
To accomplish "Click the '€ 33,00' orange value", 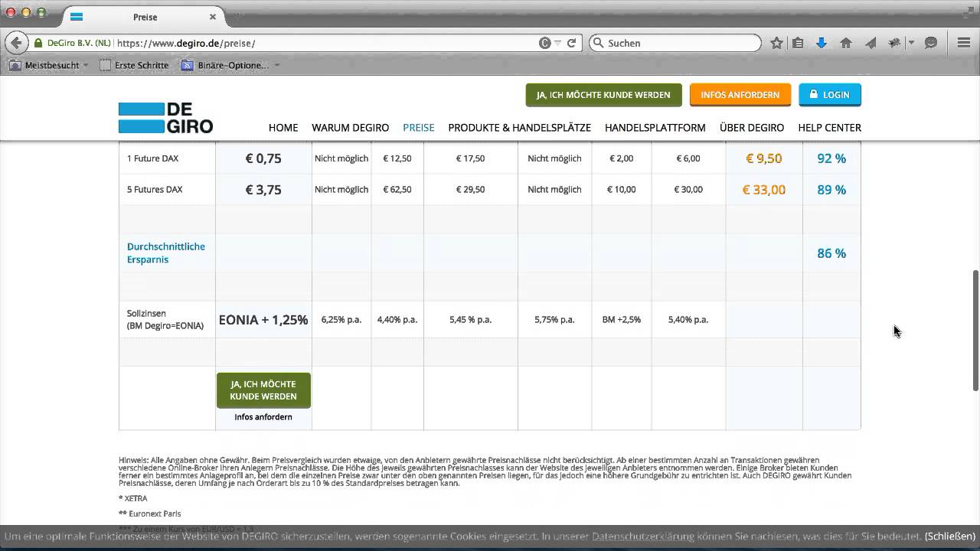I will tap(764, 190).
